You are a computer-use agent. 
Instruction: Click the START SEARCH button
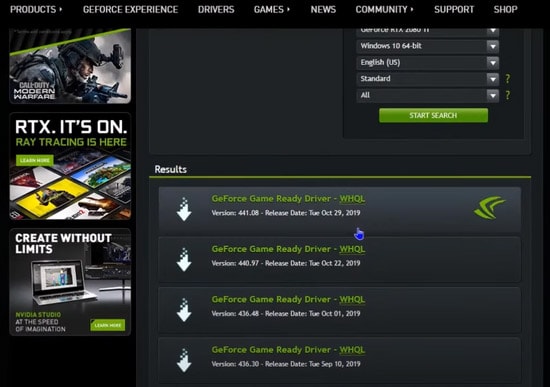pyautogui.click(x=433, y=115)
